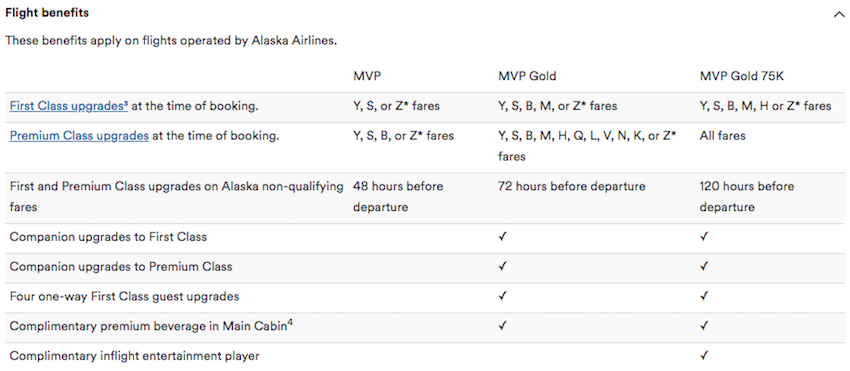Screen dimensions: 850x371
Task: Click MVP Gold 75K checkmark for Four one-way guest upgrades
Action: [704, 296]
